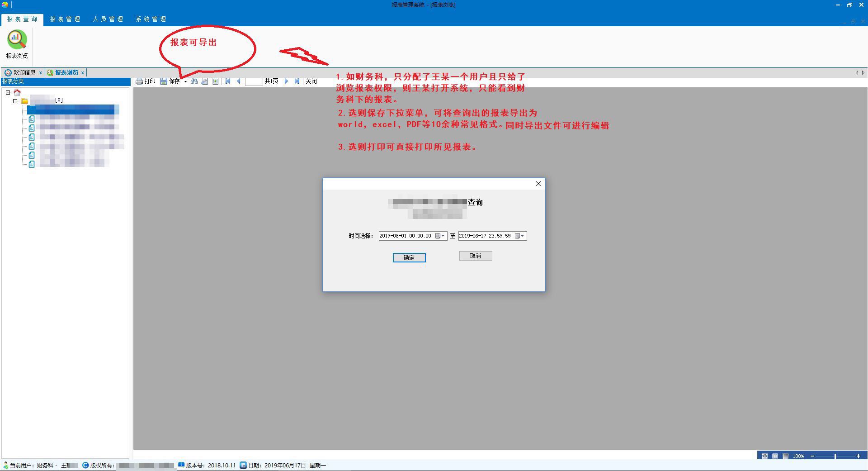The height and width of the screenshot is (471, 868).
Task: Switch to the 报表查询 ribbon tab
Action: 22,19
